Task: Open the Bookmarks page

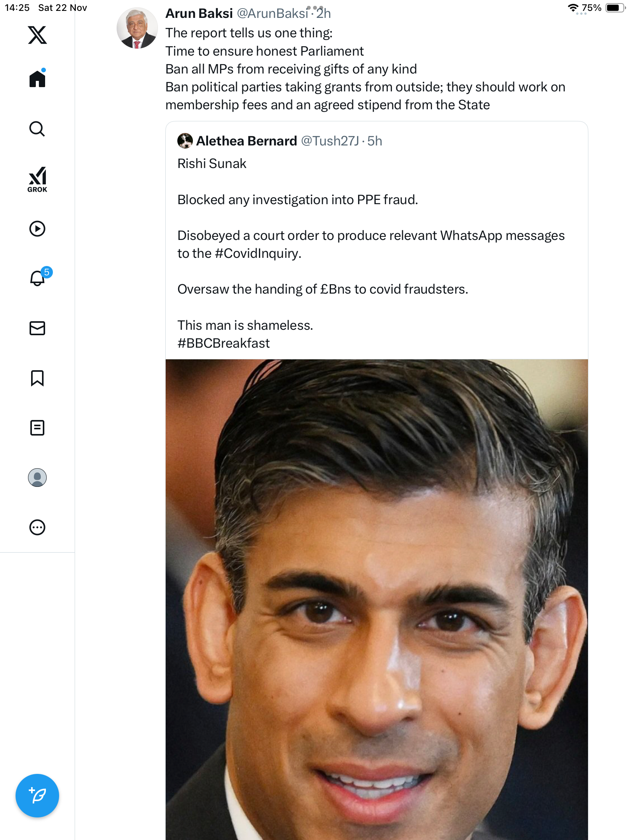Action: pos(37,378)
